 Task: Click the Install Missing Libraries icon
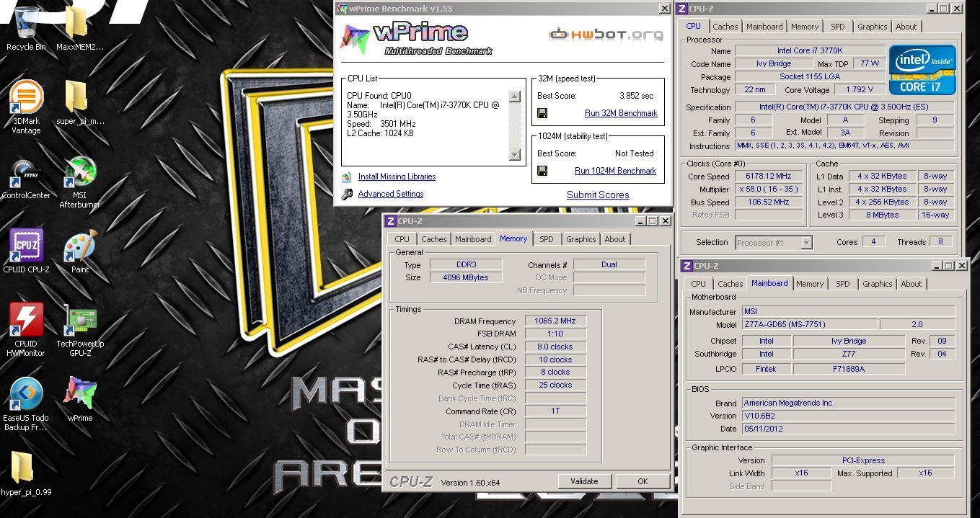(x=347, y=177)
